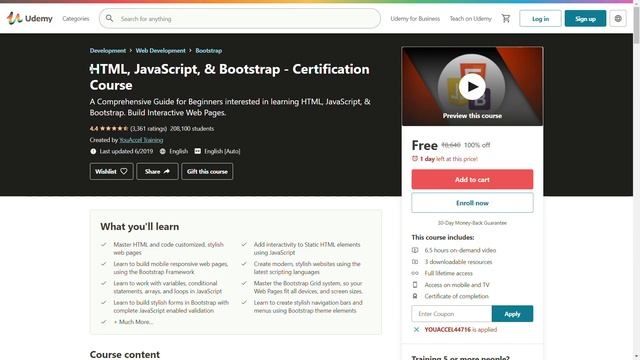Click the certificate of completion icon

(x=415, y=296)
